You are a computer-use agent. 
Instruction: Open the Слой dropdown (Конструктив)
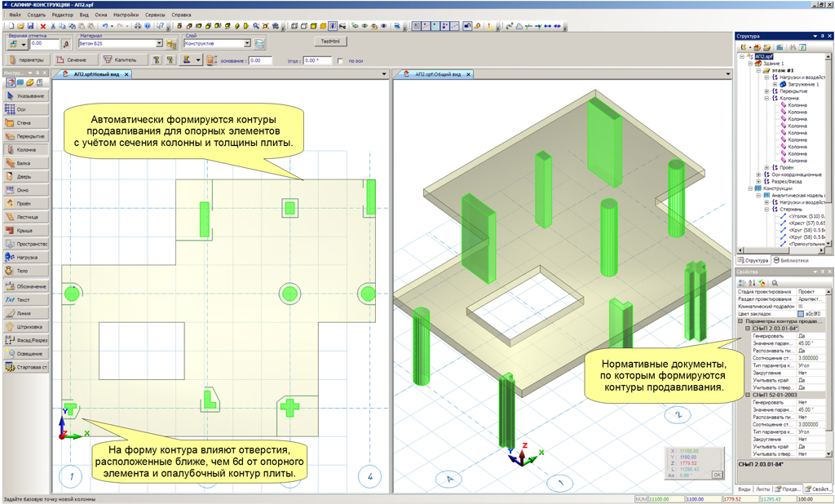[247, 44]
